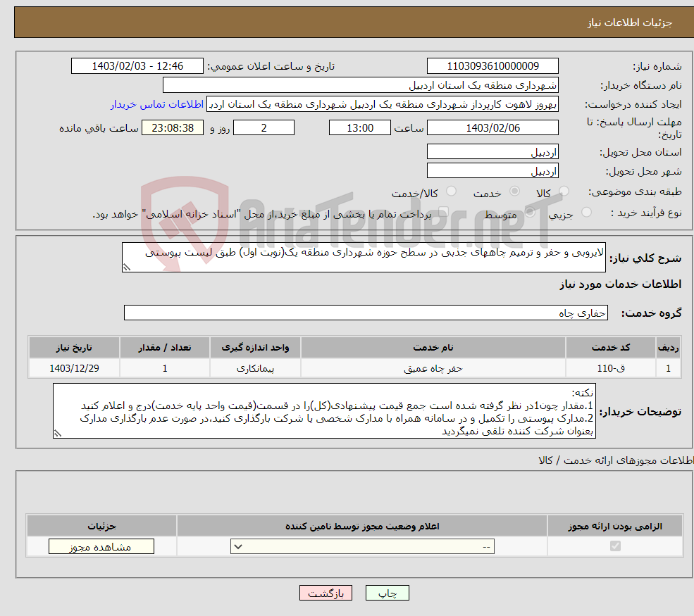Click the اطلاعات خدمات مورد نیاز heading

621,284
